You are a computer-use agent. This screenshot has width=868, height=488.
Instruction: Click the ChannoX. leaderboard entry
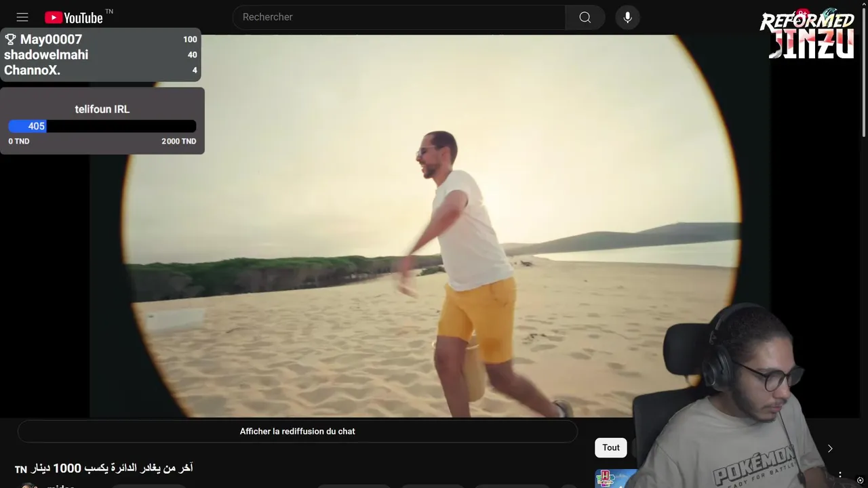(x=100, y=70)
